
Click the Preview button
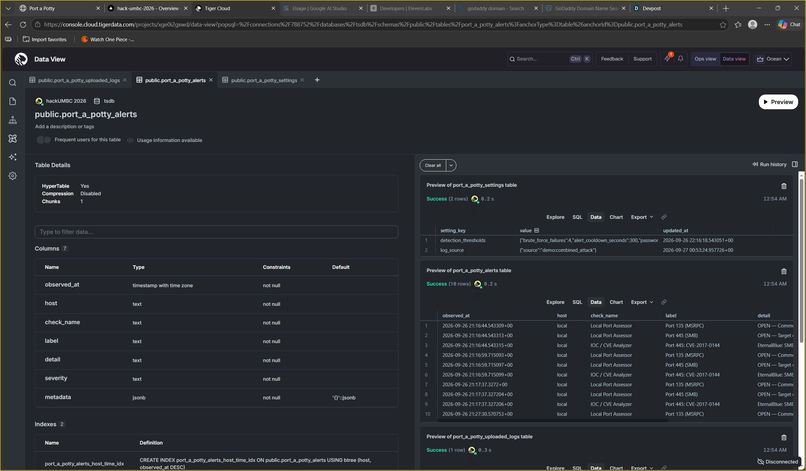coord(778,102)
